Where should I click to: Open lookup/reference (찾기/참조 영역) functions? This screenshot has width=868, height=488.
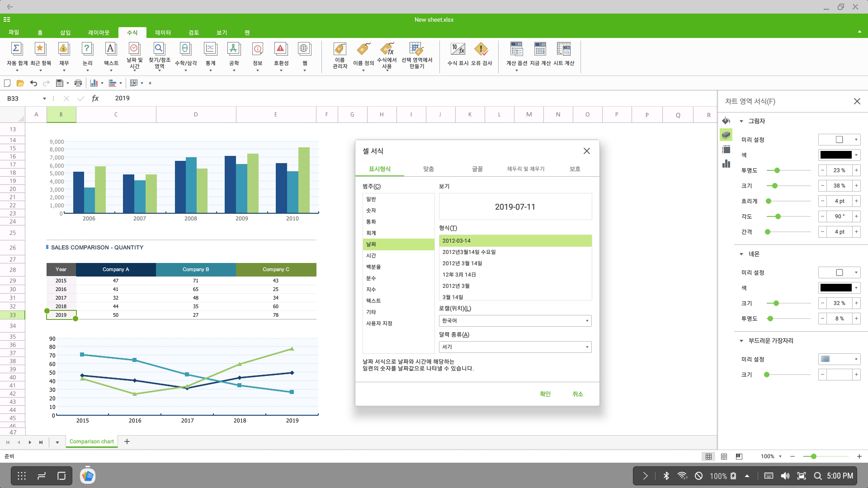click(159, 56)
